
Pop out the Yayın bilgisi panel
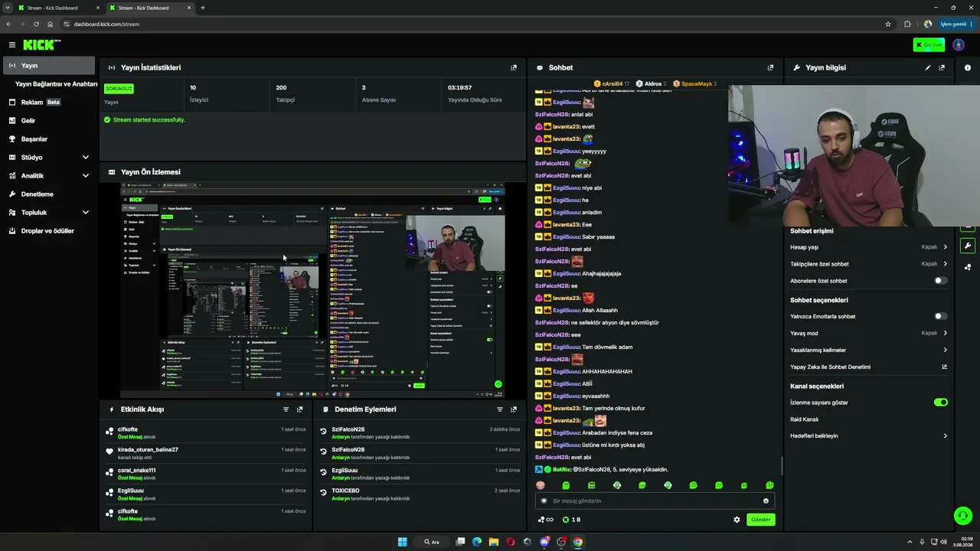pos(942,67)
